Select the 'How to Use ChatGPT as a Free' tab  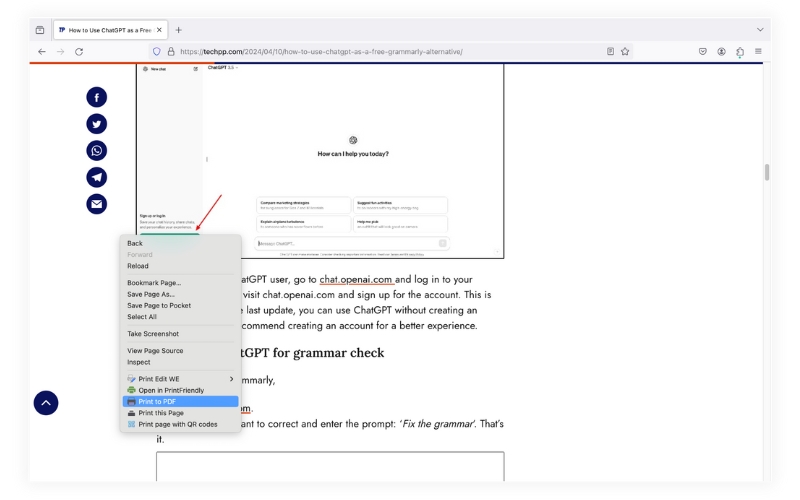[110, 30]
